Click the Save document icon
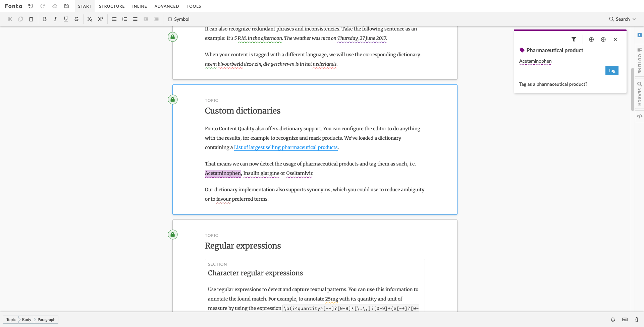This screenshot has width=644, height=327. click(66, 6)
